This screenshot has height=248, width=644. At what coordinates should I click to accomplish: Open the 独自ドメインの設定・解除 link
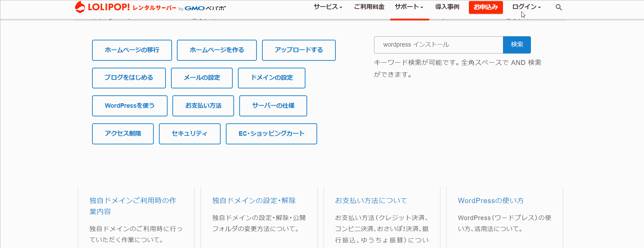(x=254, y=201)
